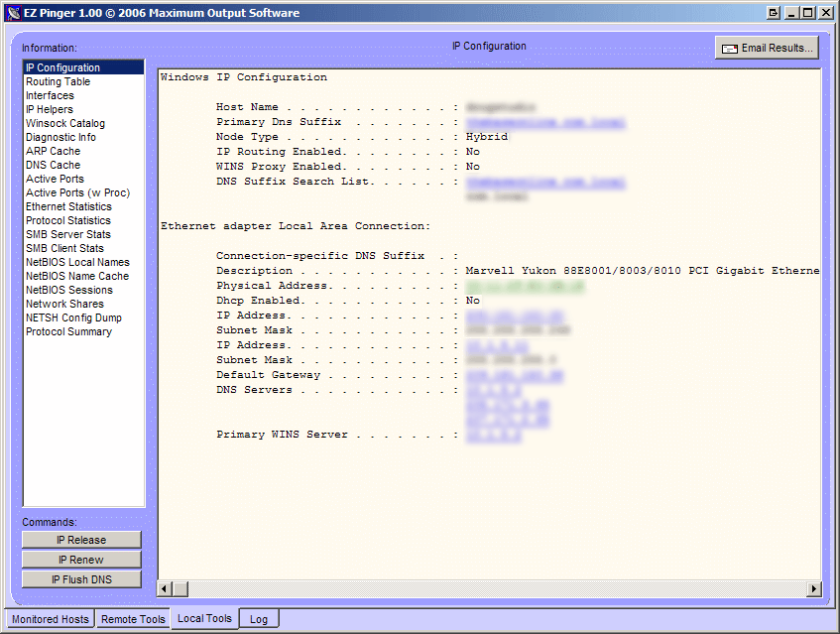Viewport: 840px width, 634px height.
Task: Select Diagnostic Info entry
Action: pyautogui.click(x=83, y=137)
